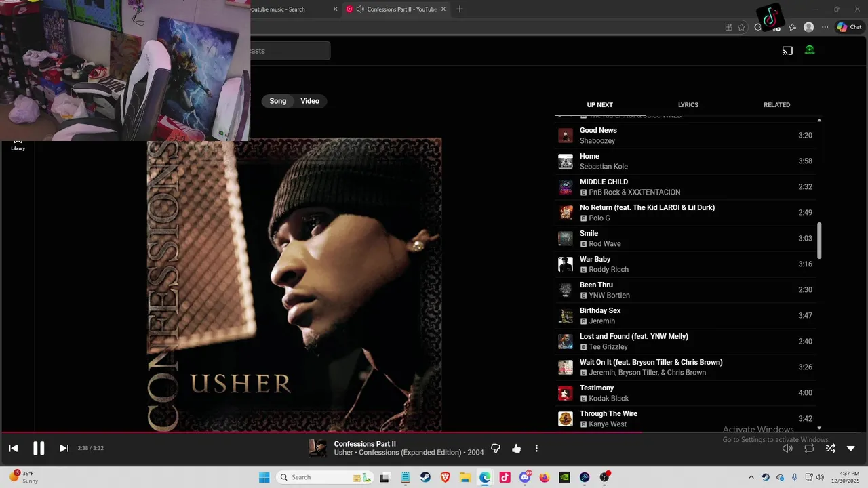Skip to the previous track
Screen dimensions: 868x488
tap(14, 448)
